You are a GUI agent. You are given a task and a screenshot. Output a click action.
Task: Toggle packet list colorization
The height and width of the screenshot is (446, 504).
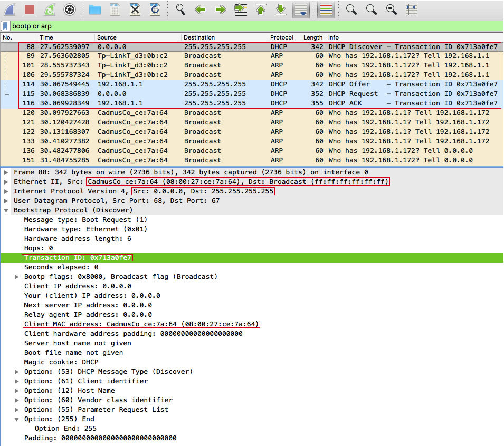tap(325, 9)
